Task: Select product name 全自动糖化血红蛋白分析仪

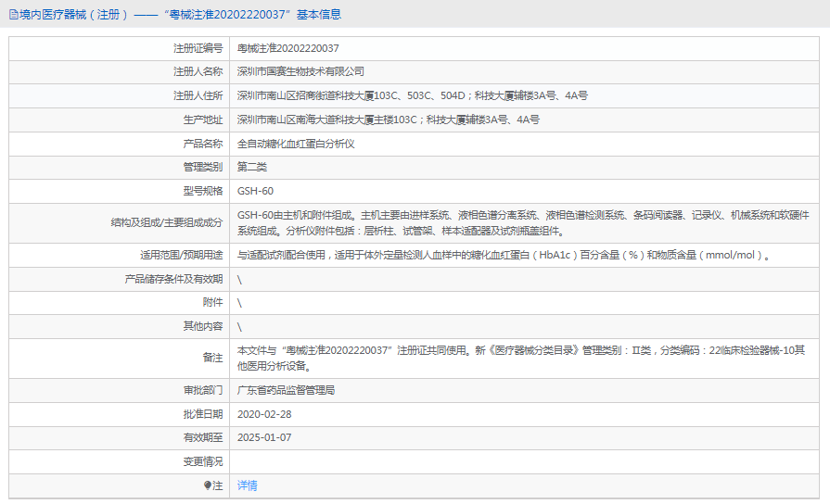Action: click(x=296, y=144)
